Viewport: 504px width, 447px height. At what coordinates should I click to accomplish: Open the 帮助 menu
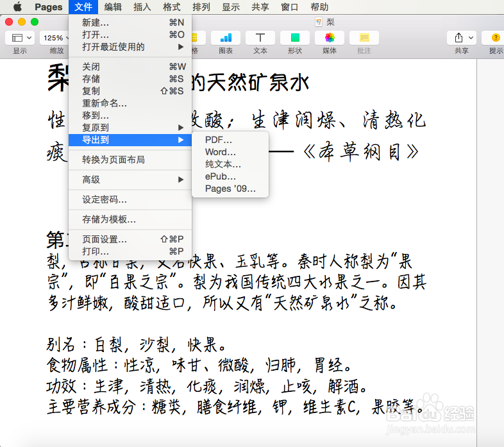(319, 7)
